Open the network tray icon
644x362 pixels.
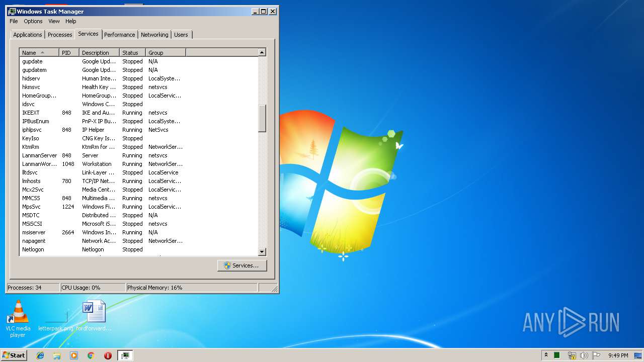572,355
